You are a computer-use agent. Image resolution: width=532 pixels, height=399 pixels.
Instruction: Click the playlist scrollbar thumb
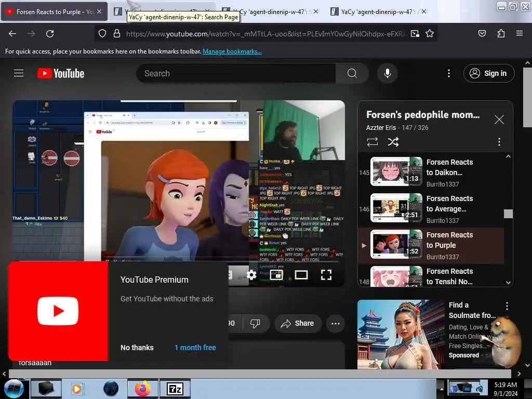click(x=508, y=214)
